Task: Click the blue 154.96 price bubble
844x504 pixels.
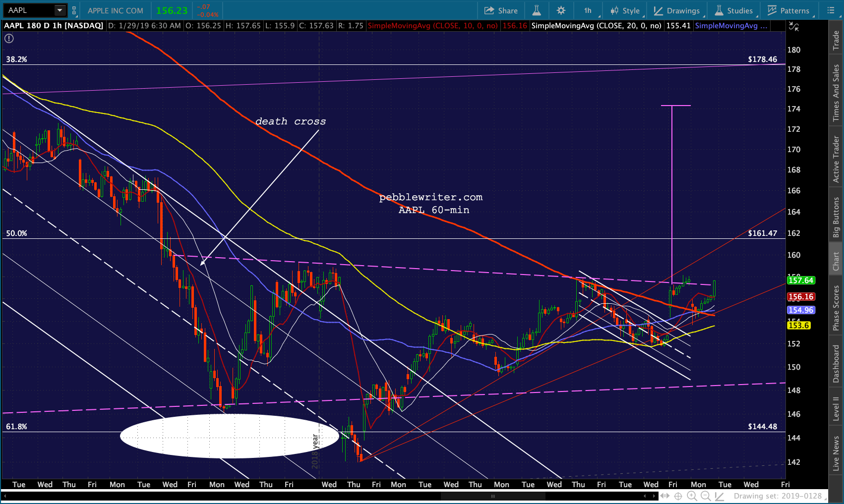Action: point(801,310)
